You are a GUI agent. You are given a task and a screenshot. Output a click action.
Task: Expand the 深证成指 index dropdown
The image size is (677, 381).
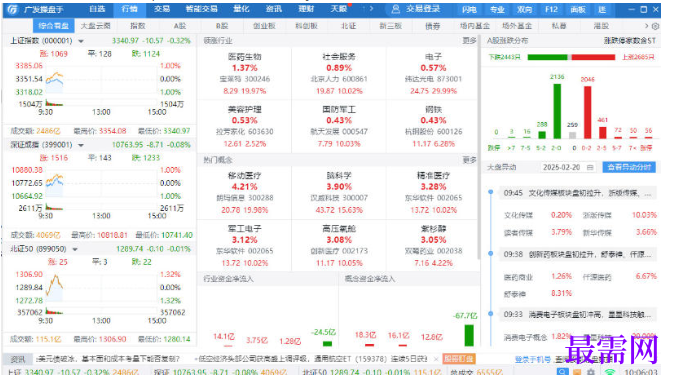[x=81, y=145]
